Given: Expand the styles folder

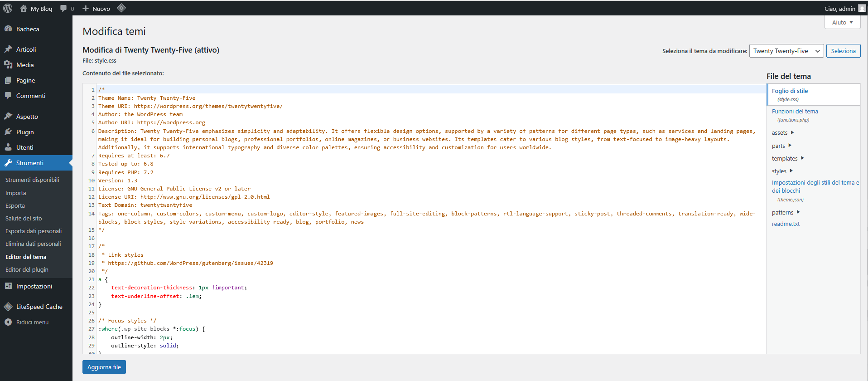Looking at the screenshot, I should [x=791, y=171].
